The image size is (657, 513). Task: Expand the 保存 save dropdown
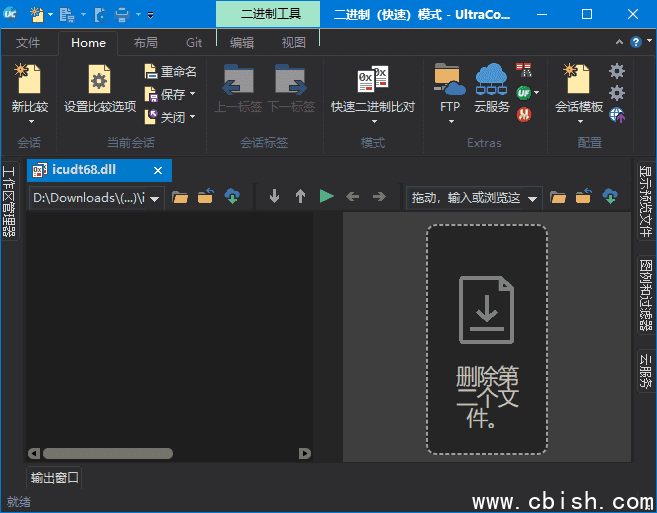point(192,95)
